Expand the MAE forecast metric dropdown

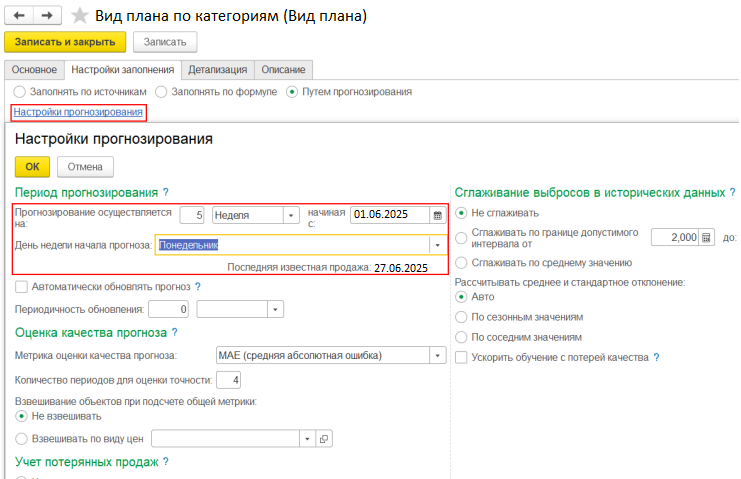click(437, 355)
